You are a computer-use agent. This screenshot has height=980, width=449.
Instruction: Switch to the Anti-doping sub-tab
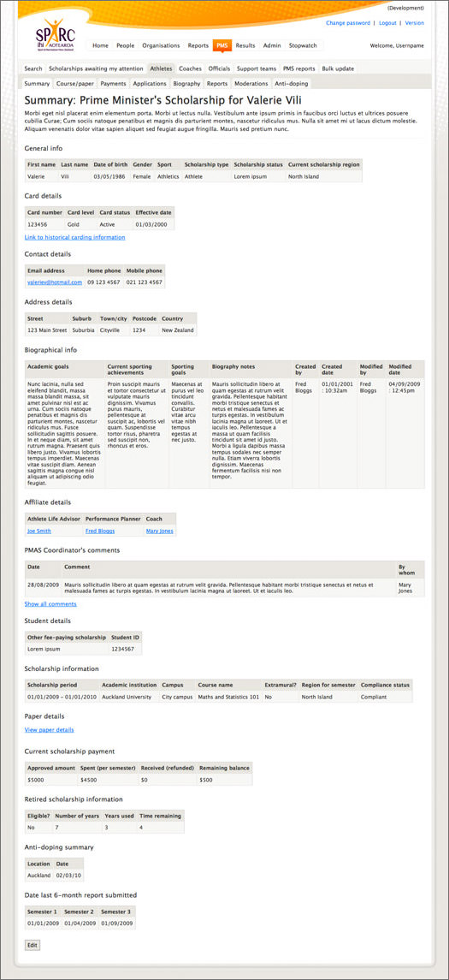pyautogui.click(x=291, y=83)
